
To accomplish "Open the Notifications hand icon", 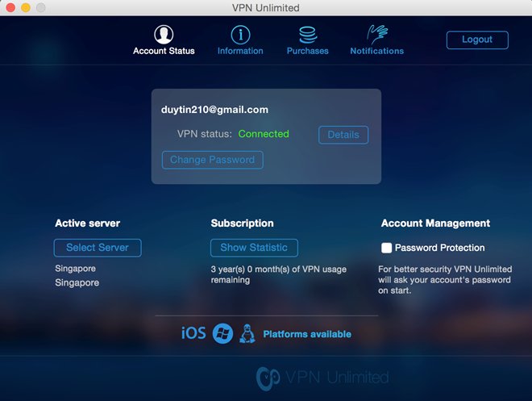I will 376,34.
